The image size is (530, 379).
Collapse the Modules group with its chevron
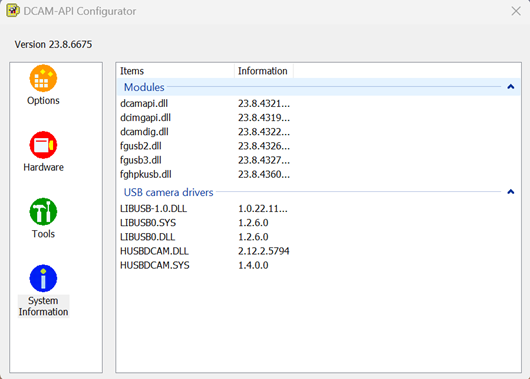coord(511,87)
